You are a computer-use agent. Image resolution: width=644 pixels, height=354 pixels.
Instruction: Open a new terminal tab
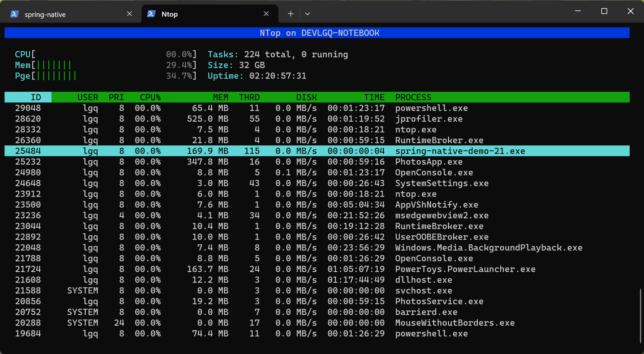290,14
